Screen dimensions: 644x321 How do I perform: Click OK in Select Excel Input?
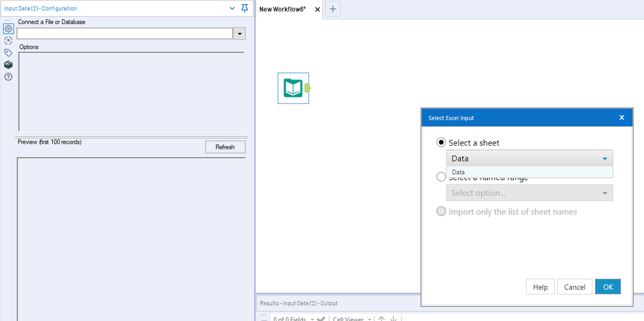pyautogui.click(x=608, y=287)
